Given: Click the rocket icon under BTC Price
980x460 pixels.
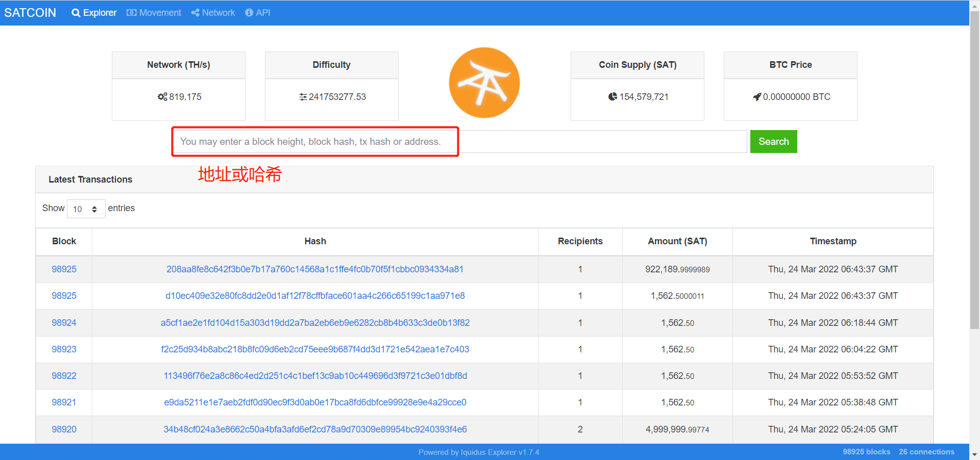Looking at the screenshot, I should [x=757, y=97].
